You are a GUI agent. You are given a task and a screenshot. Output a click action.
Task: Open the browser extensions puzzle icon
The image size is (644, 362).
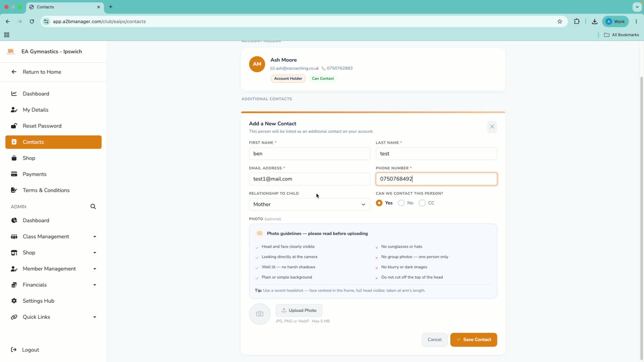(x=577, y=21)
